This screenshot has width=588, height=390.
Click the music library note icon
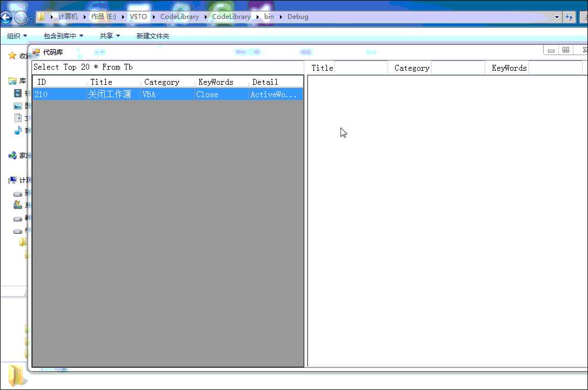pyautogui.click(x=18, y=130)
